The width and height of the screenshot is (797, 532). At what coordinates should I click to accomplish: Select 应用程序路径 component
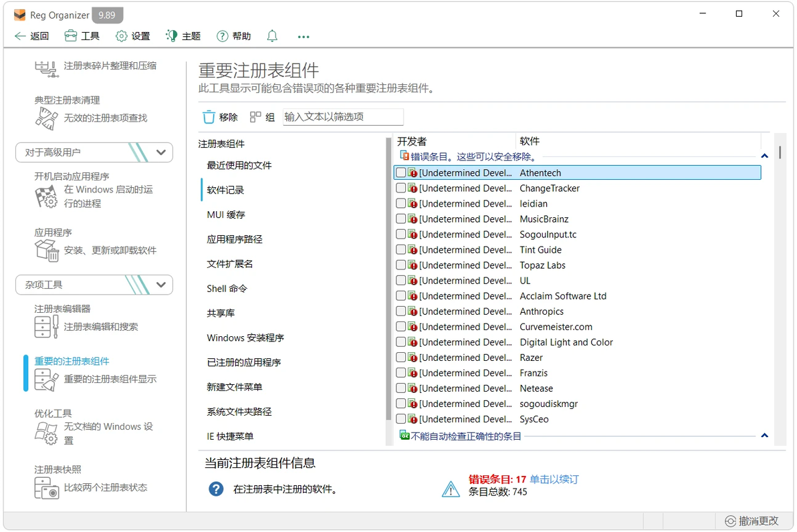pyautogui.click(x=234, y=239)
